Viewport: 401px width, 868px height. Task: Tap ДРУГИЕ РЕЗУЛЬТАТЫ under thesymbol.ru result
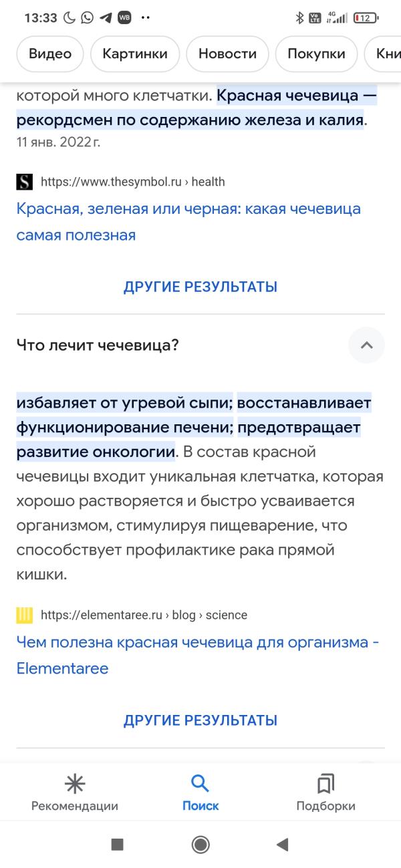coord(200,287)
